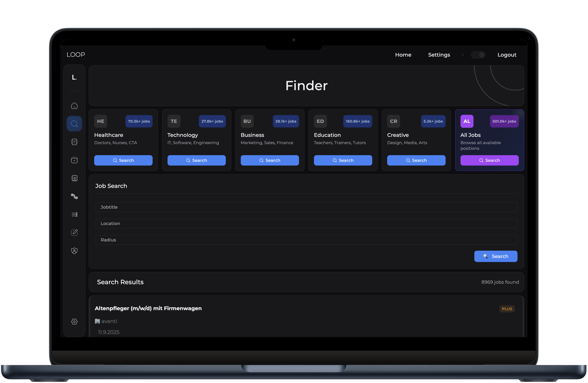Image resolution: width=588 pixels, height=383 pixels.
Task: Open the documents icon in sidebar
Action: tap(74, 142)
